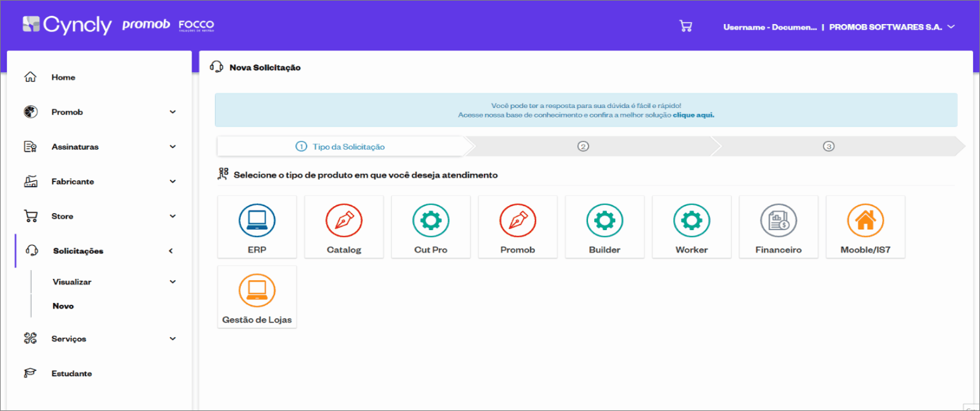Viewport: 980px width, 411px height.
Task: Click the Promob logo in header
Action: pos(146,25)
